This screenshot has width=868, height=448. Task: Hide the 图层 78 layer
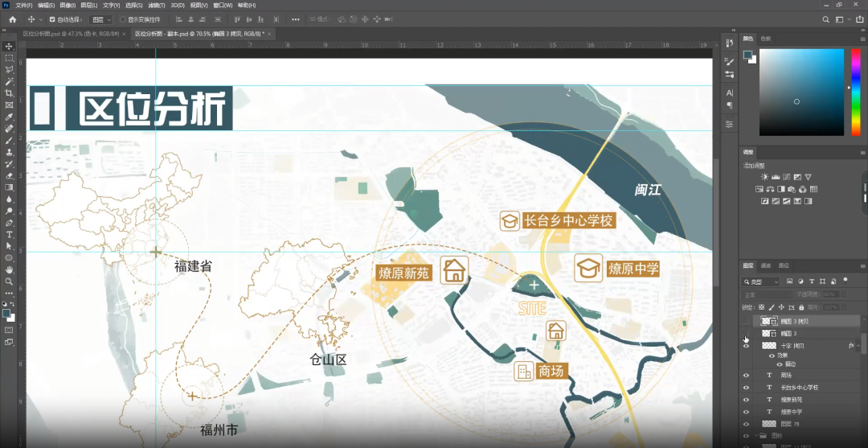tap(746, 424)
